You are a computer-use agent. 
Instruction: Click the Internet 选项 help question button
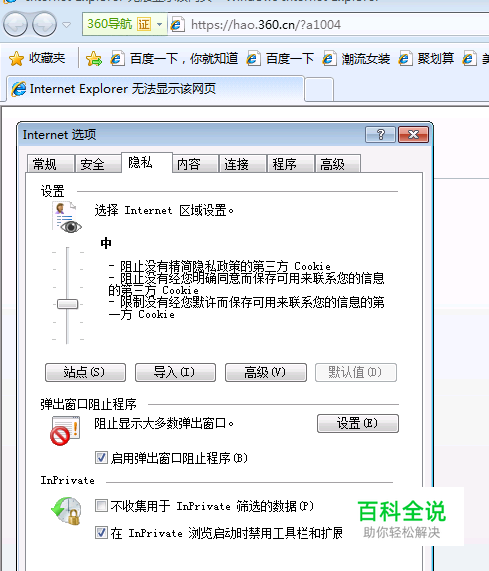[x=380, y=135]
